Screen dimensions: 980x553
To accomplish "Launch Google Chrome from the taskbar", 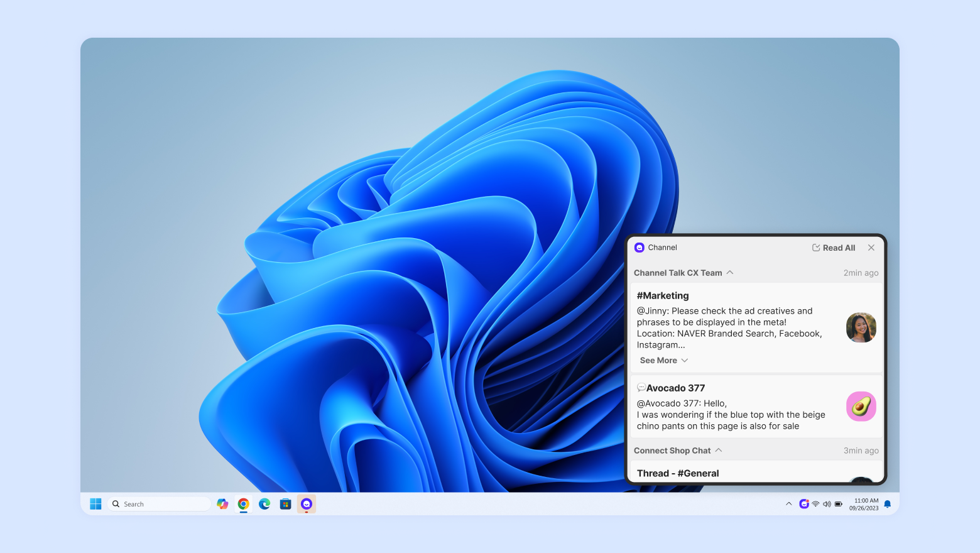I will point(244,504).
